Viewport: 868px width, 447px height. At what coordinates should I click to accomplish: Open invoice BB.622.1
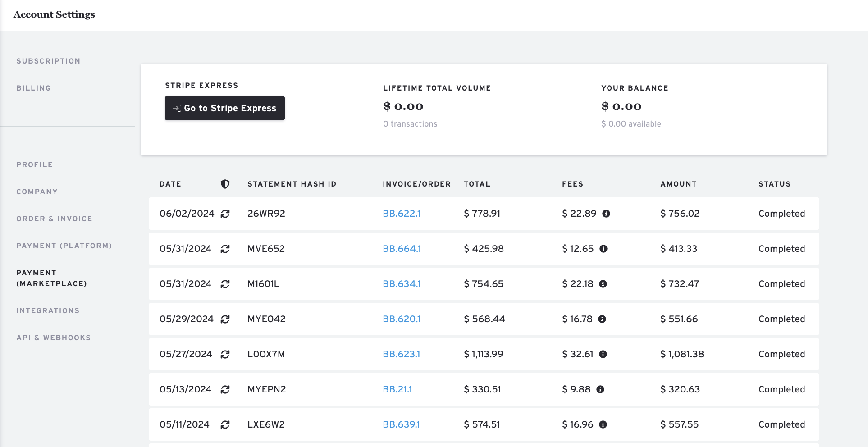pos(402,214)
